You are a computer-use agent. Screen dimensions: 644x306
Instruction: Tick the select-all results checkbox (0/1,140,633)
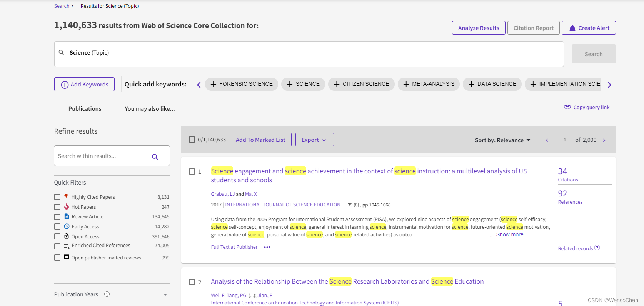coord(192,140)
